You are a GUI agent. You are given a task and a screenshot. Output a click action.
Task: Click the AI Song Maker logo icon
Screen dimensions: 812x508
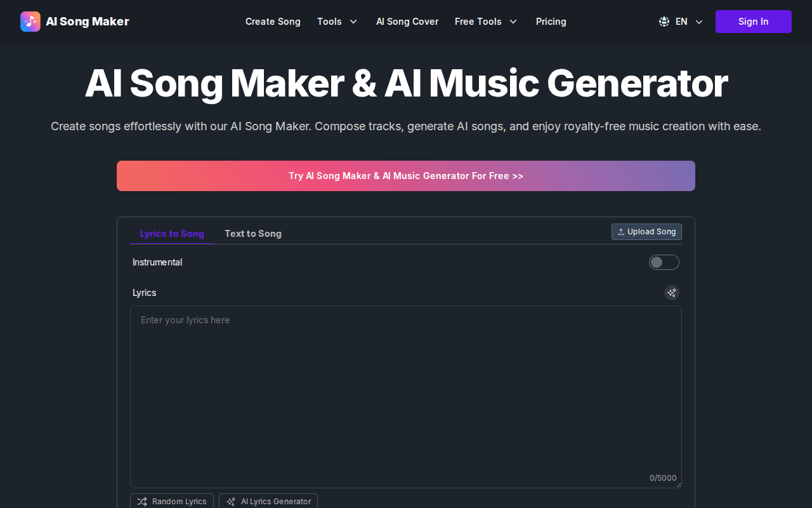point(30,21)
